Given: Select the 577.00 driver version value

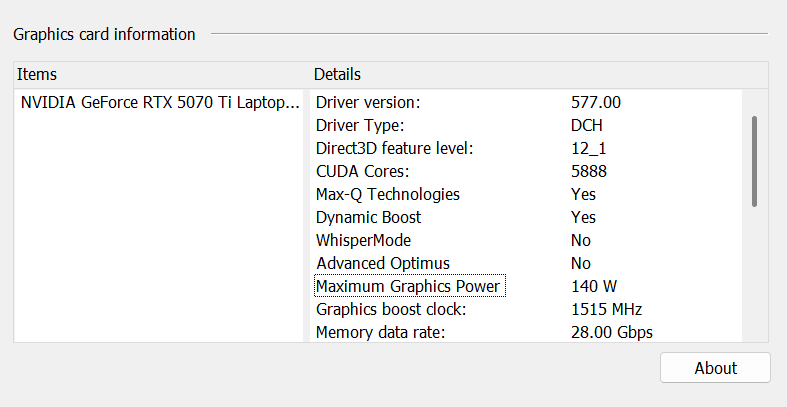Looking at the screenshot, I should coord(596,102).
